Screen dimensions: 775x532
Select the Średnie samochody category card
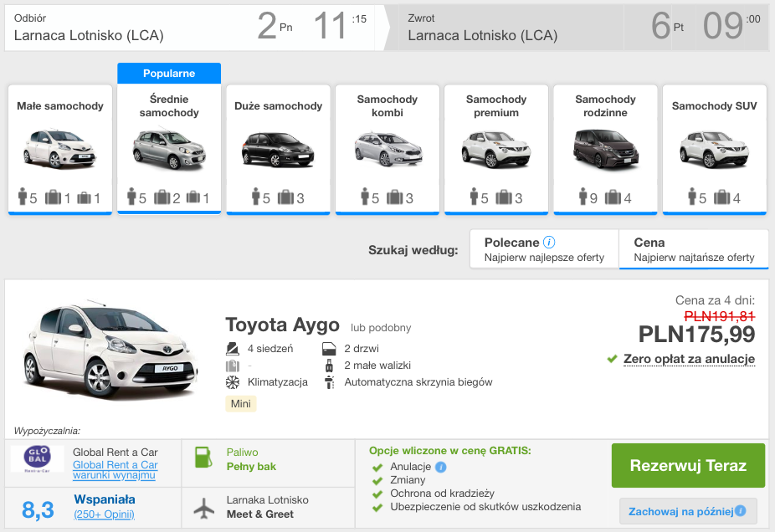click(169, 150)
